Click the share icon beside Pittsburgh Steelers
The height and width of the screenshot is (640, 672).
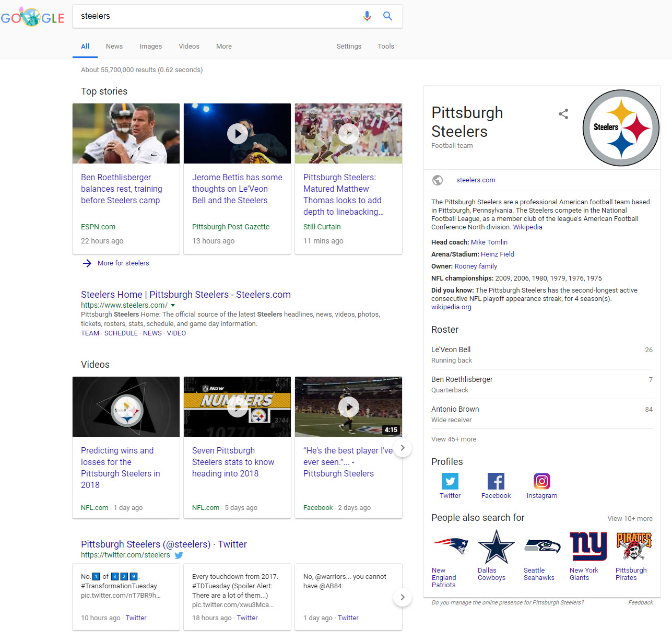[x=563, y=114]
